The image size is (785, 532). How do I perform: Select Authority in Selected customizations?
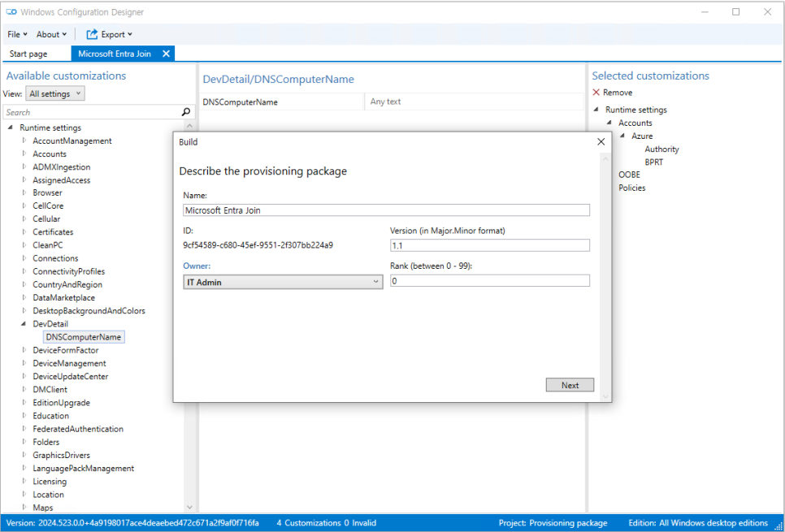pos(661,149)
